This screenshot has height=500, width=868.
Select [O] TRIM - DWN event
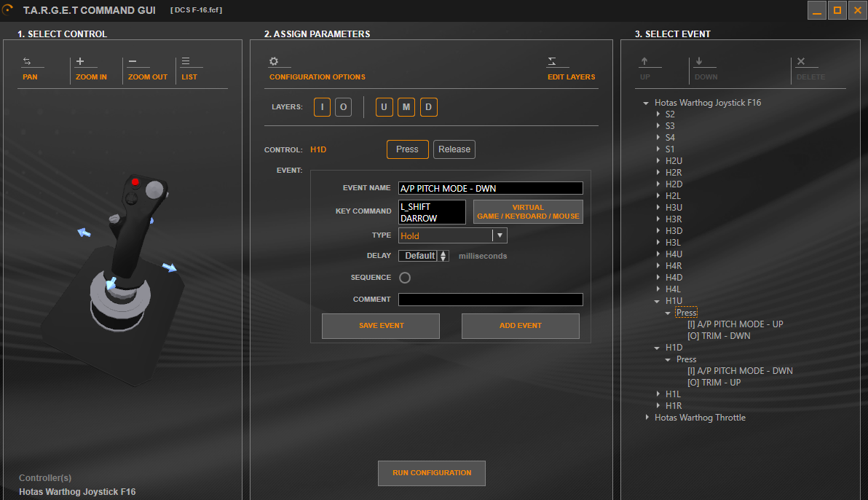click(x=719, y=336)
